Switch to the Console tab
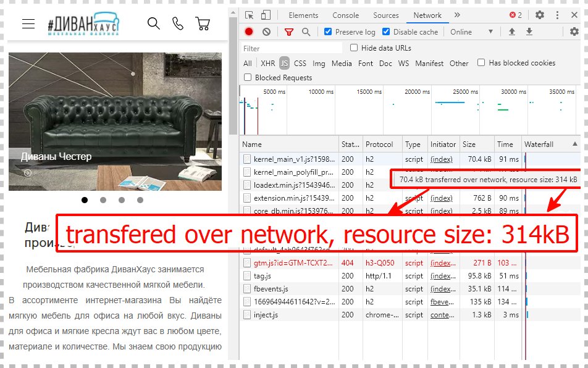 345,15
